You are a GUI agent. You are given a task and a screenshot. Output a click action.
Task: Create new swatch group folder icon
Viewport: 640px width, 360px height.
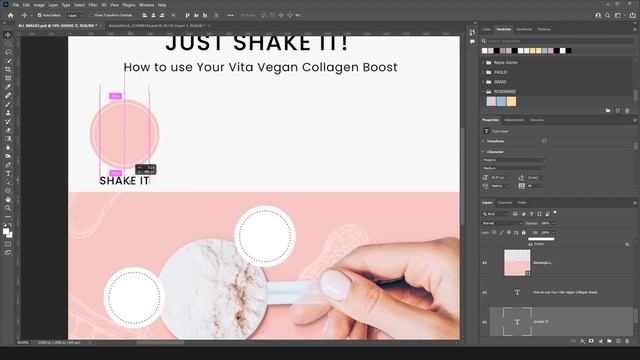click(608, 111)
